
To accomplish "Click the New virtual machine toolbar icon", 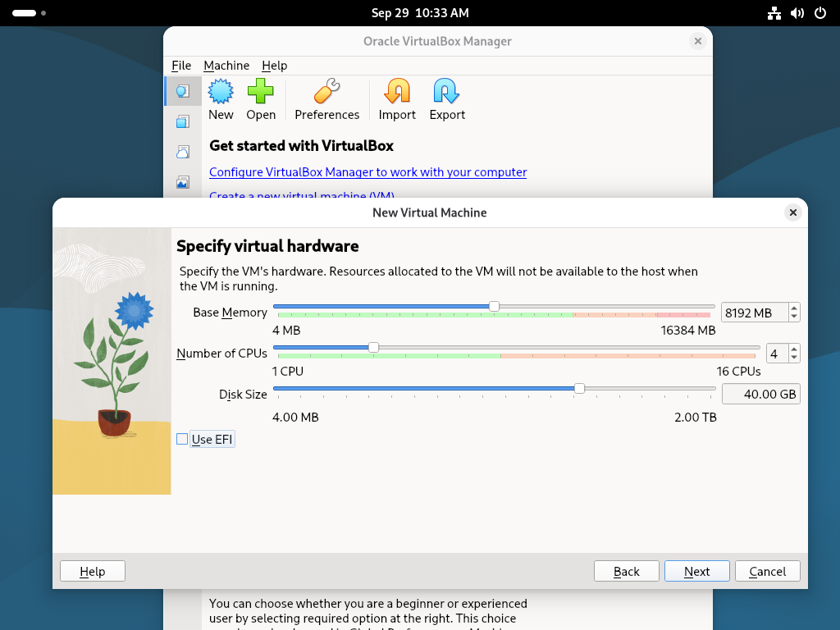I will (x=221, y=92).
